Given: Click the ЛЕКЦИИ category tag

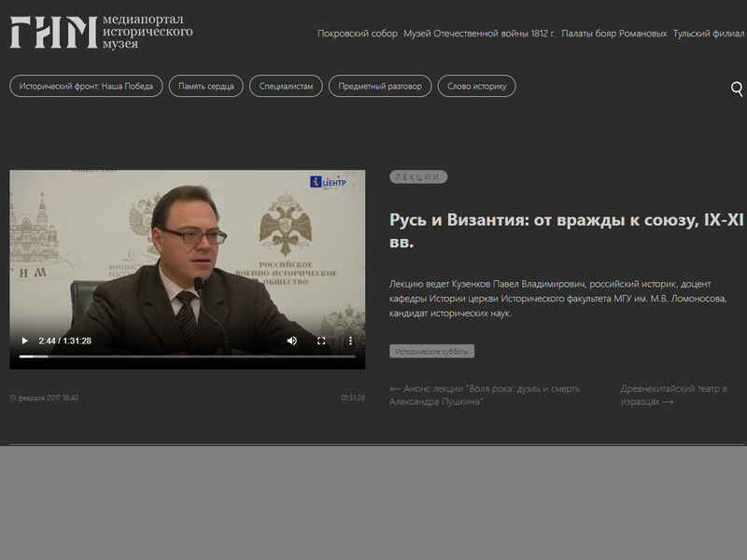Looking at the screenshot, I should click(x=418, y=176).
